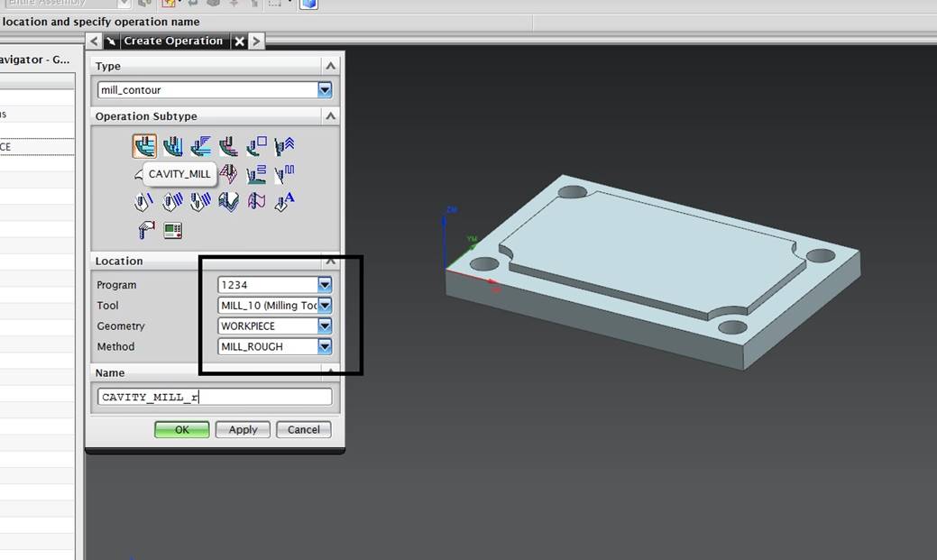This screenshot has height=560, width=937.
Task: Go to next dialog with right arrow
Action: point(256,41)
